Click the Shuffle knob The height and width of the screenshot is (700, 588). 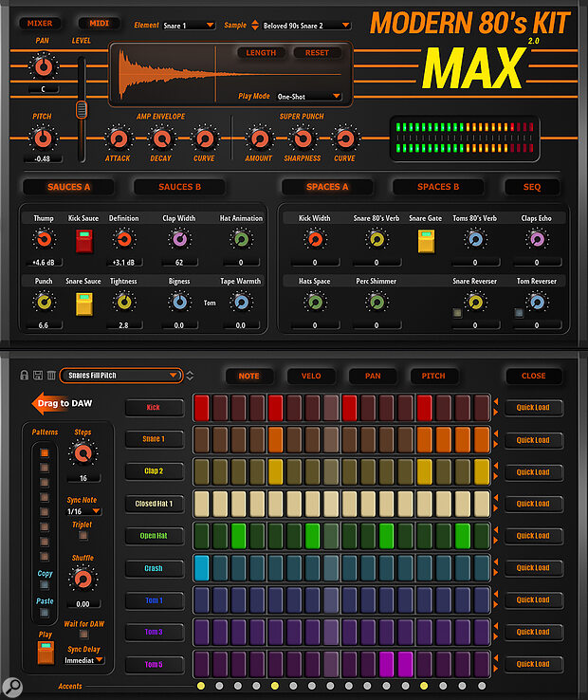[x=83, y=579]
